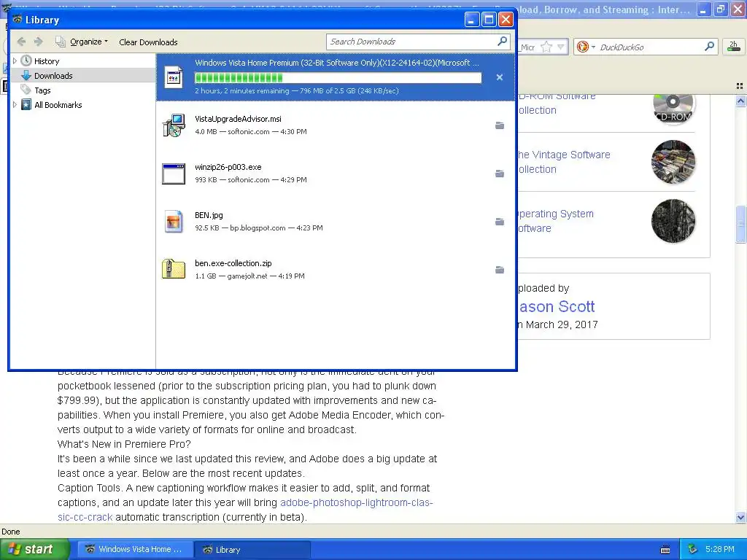Image resolution: width=747 pixels, height=560 pixels.
Task: Click the page scrollbar up arrow
Action: coord(740,101)
